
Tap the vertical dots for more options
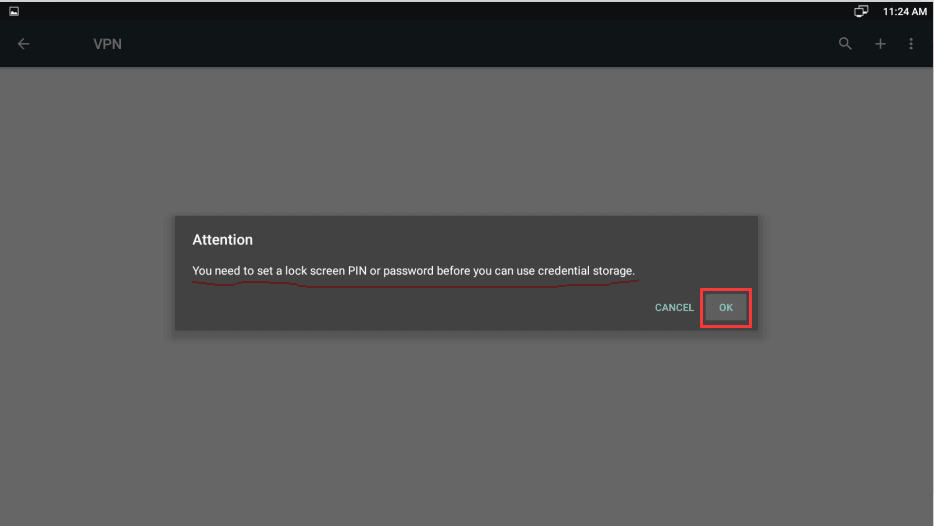[911, 43]
